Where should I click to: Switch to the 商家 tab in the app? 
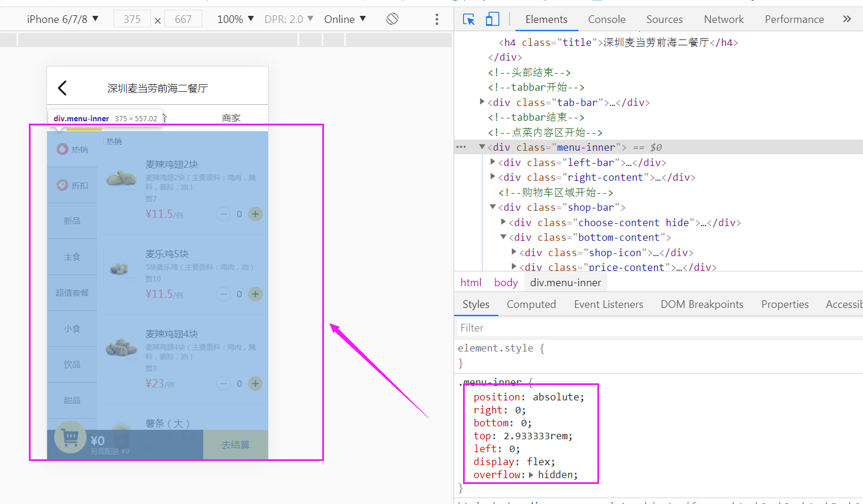(x=232, y=118)
